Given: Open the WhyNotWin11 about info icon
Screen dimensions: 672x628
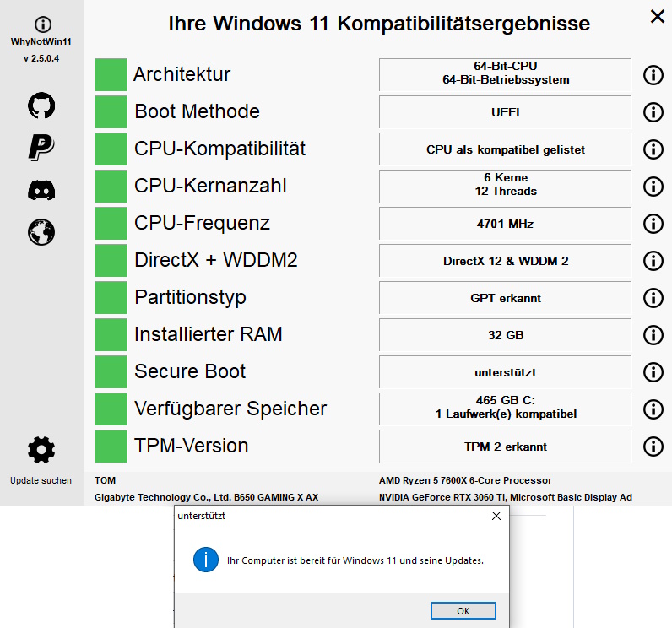Looking at the screenshot, I should (43, 24).
